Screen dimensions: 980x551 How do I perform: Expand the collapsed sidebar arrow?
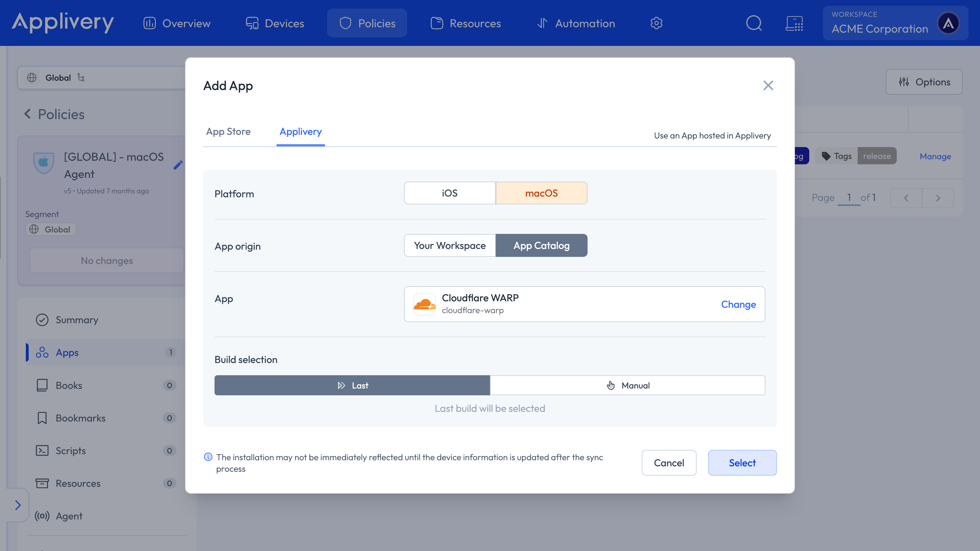point(18,505)
